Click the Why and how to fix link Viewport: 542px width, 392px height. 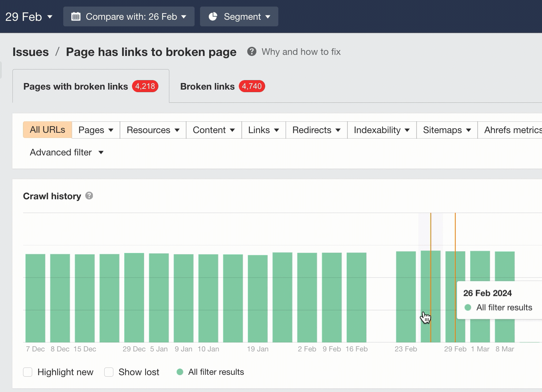coord(301,52)
